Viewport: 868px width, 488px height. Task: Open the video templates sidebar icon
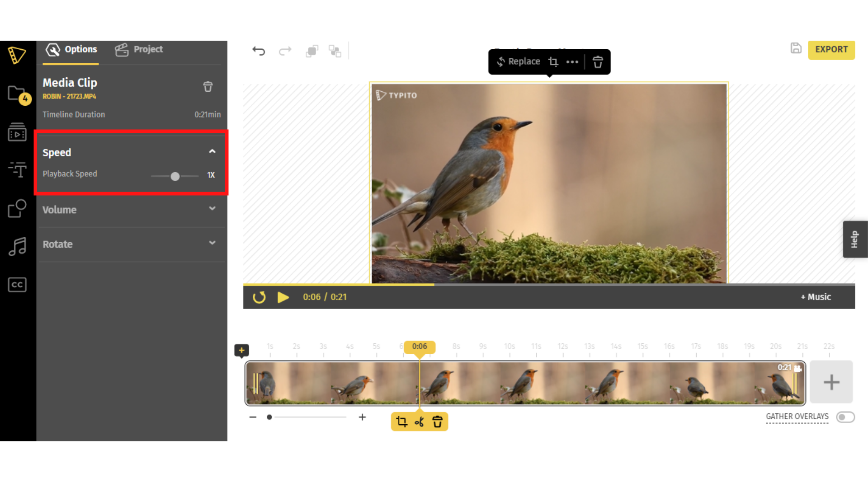click(x=17, y=132)
